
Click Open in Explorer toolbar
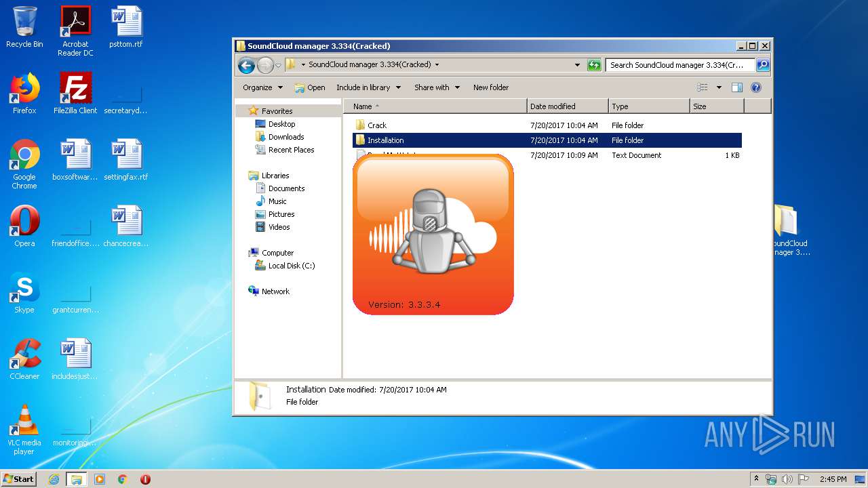(x=309, y=87)
